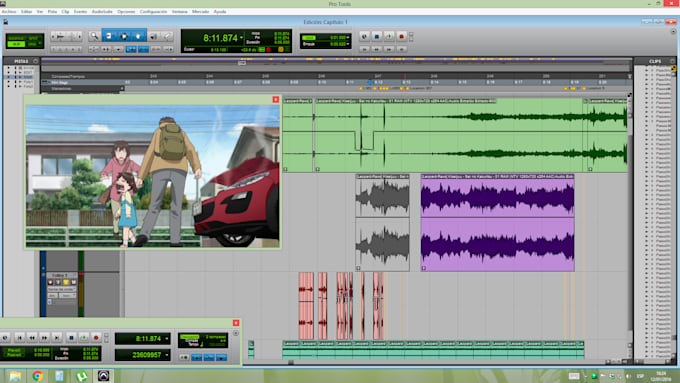Select the Pencil tool
This screenshot has height=383, width=680.
point(167,36)
